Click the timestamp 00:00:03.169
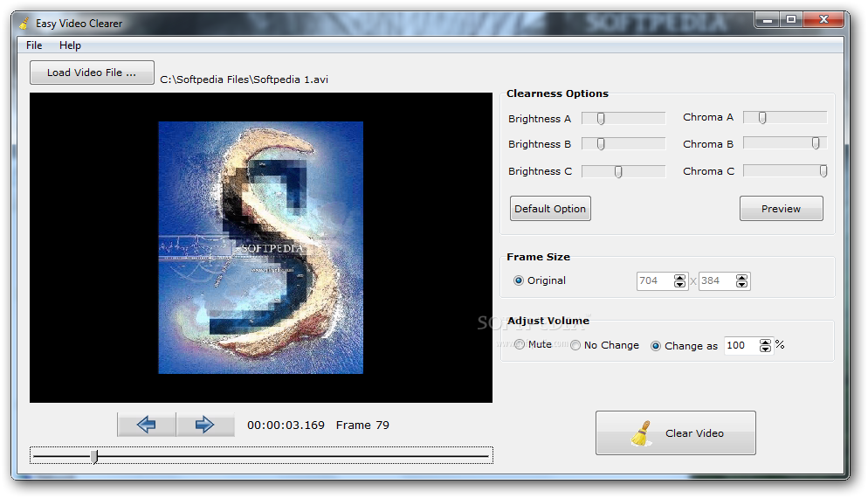868x498 pixels. click(x=286, y=425)
